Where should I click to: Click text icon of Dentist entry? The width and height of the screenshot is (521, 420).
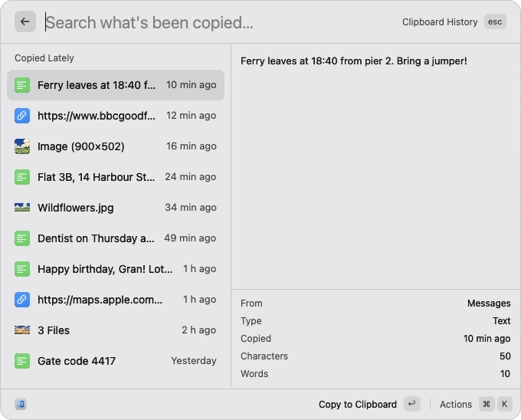(22, 238)
